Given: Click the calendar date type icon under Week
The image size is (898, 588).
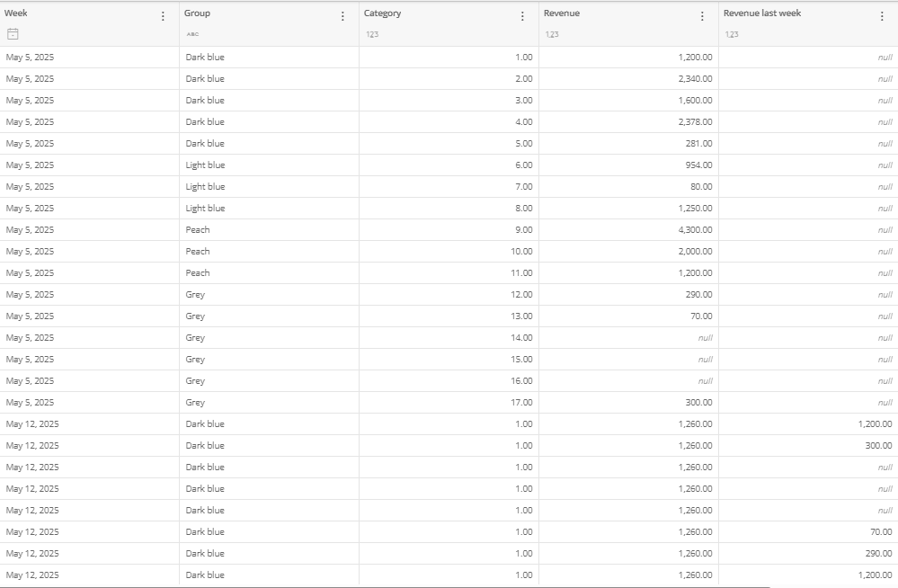Looking at the screenshot, I should 13,34.
